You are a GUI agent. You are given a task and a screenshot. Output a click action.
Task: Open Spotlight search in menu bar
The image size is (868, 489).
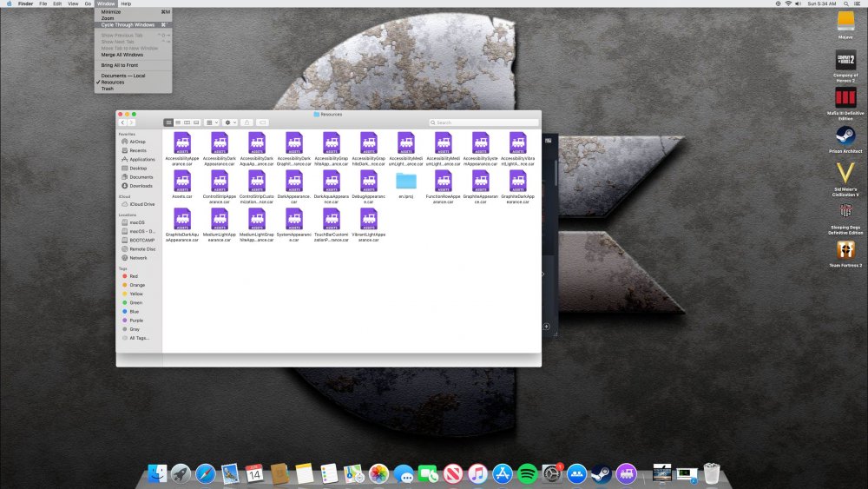[845, 3]
